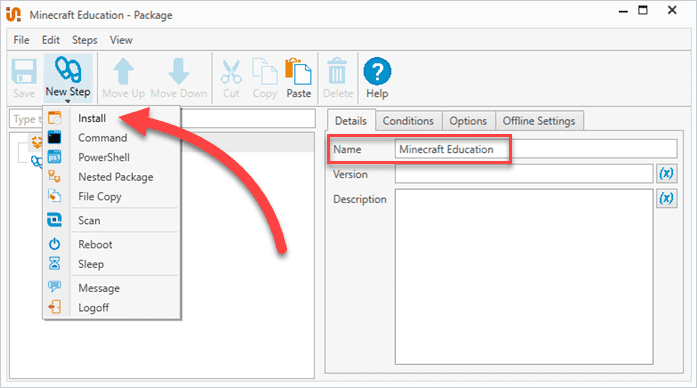
Task: Click the Delete trash can icon
Action: [x=337, y=71]
